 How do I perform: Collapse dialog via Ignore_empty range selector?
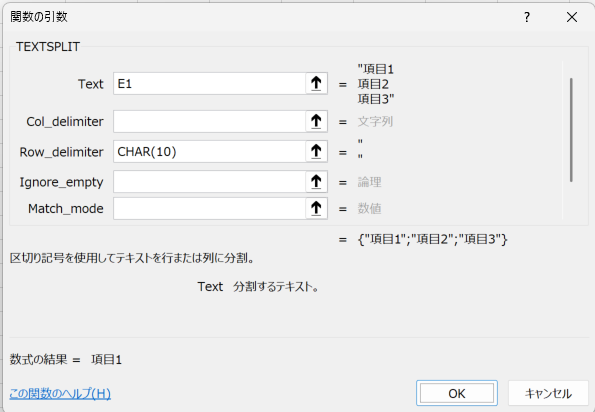316,182
